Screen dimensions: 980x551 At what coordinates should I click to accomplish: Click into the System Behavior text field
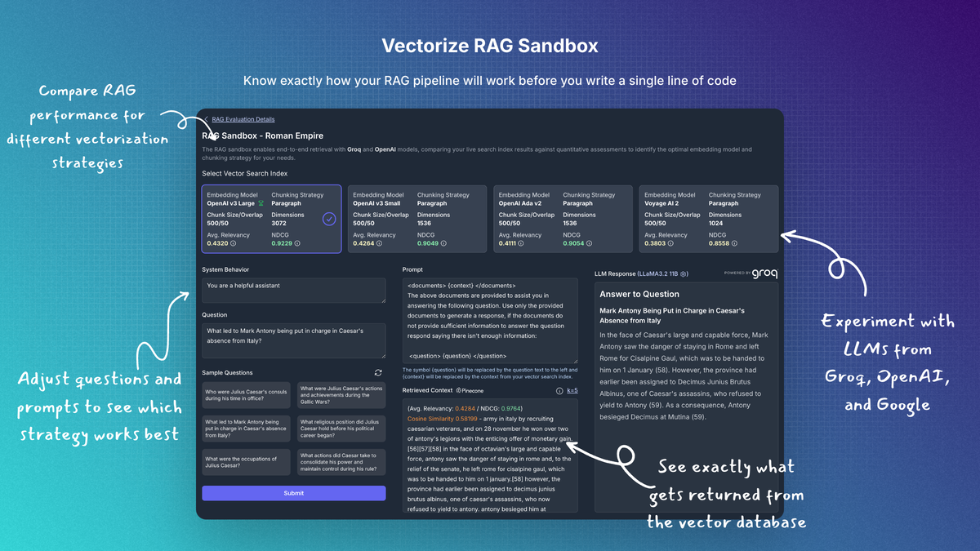[x=294, y=290]
